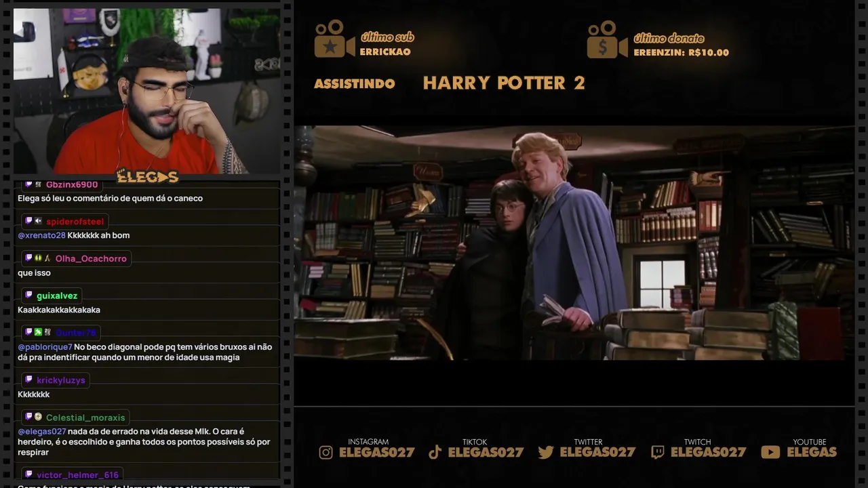Click the HARRY POTTER 2 title text
The image size is (868, 488).
click(x=504, y=83)
